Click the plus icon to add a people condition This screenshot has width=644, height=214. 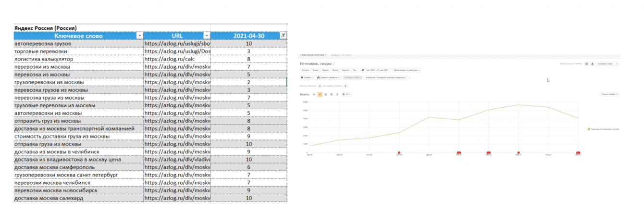(346, 86)
